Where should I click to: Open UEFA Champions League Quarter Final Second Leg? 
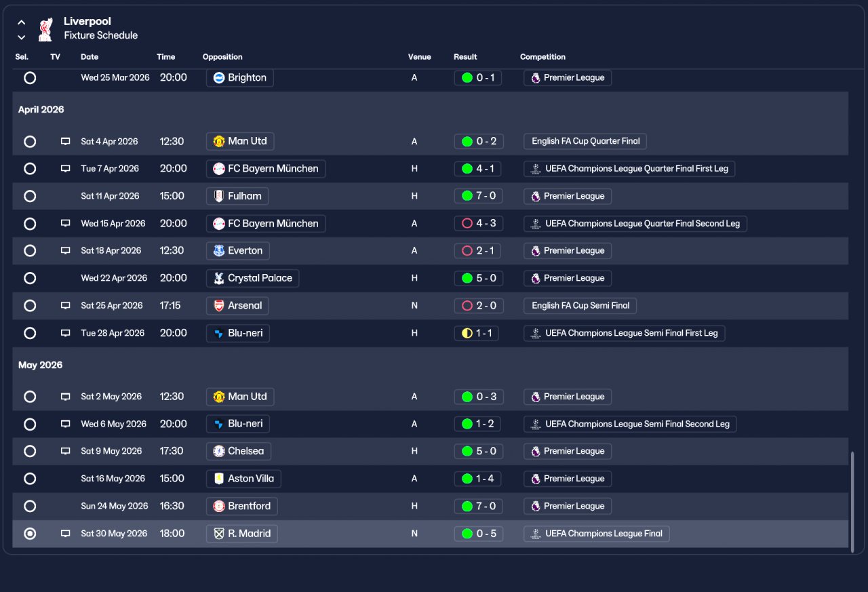click(x=635, y=223)
